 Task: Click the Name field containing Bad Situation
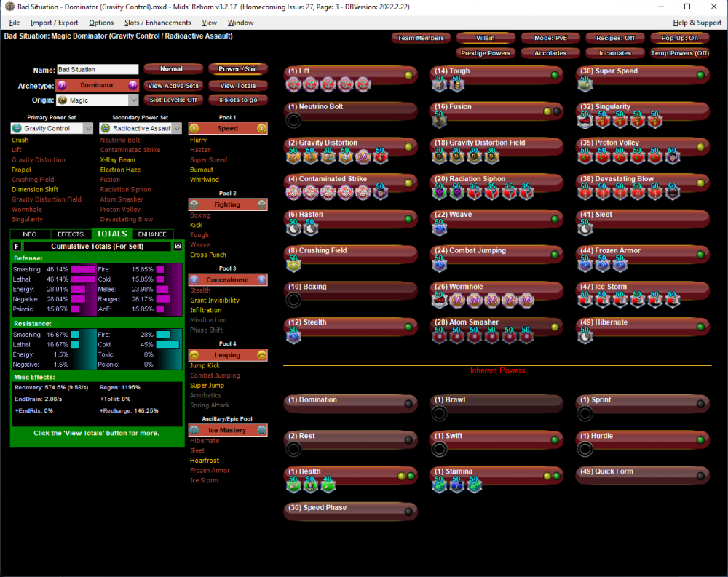[97, 70]
